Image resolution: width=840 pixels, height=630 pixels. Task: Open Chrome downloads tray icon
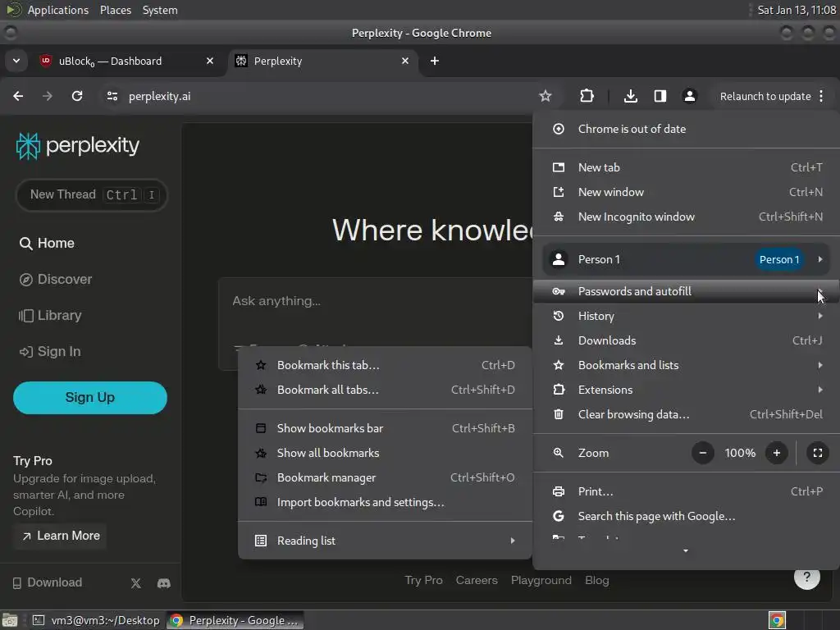click(631, 96)
